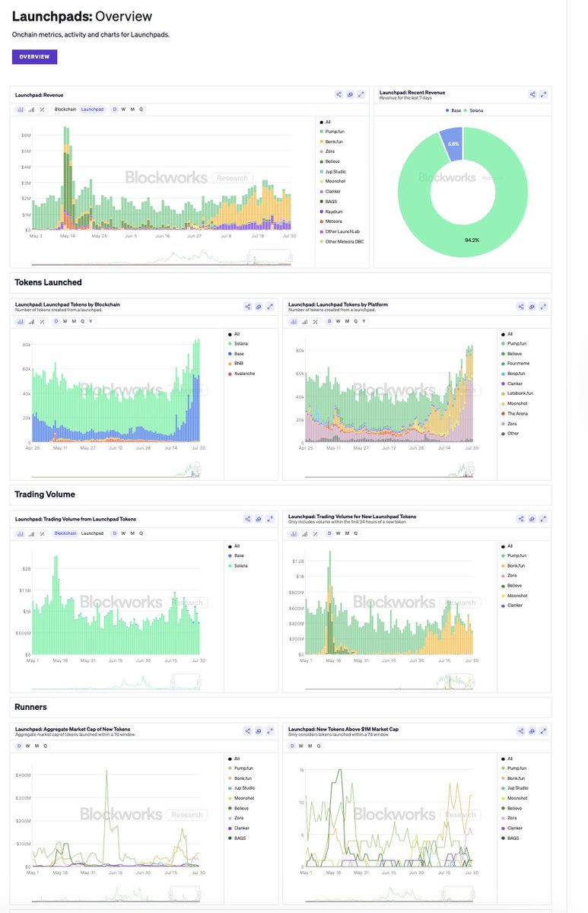
Task: Toggle BNB in Tokens by Blockchain legend
Action: (236, 364)
